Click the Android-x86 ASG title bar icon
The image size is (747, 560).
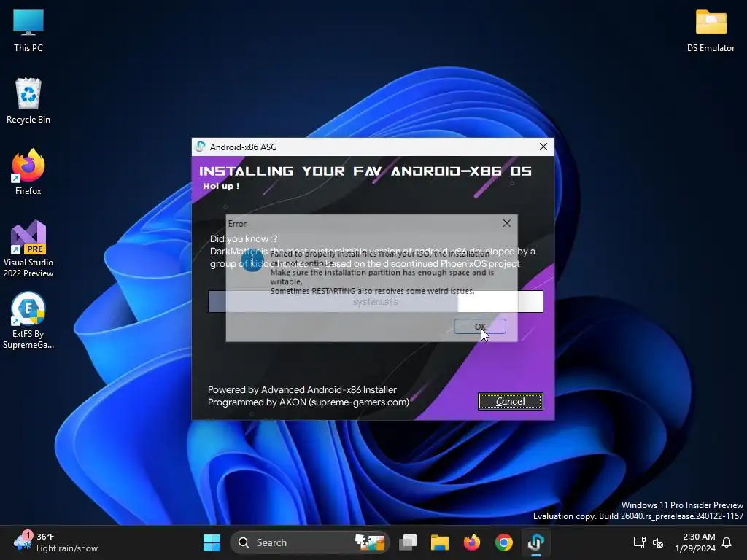click(201, 147)
